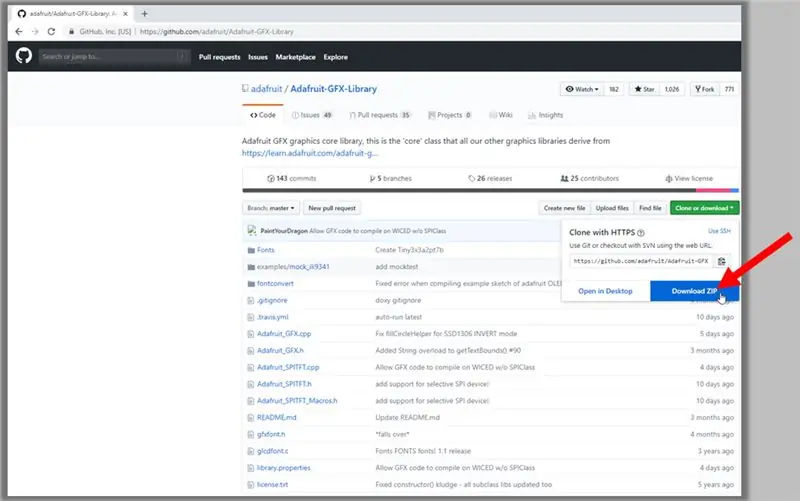Open Explore in the top navigation
This screenshot has height=501, width=800.
pyautogui.click(x=335, y=57)
